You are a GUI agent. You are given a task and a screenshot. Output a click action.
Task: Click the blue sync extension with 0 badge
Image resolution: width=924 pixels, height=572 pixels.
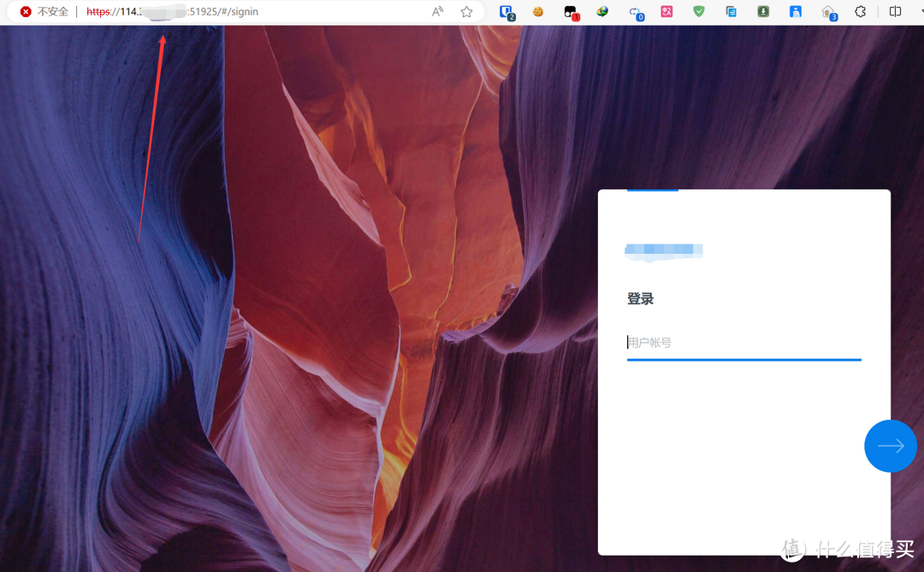coord(635,12)
